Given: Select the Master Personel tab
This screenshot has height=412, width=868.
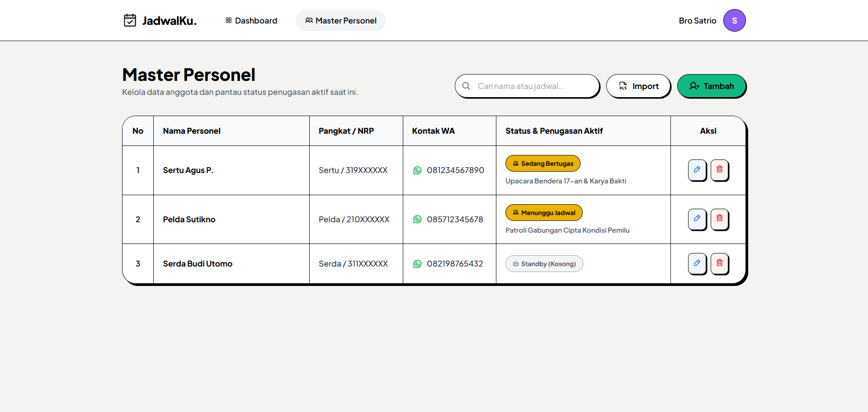Looking at the screenshot, I should [341, 20].
